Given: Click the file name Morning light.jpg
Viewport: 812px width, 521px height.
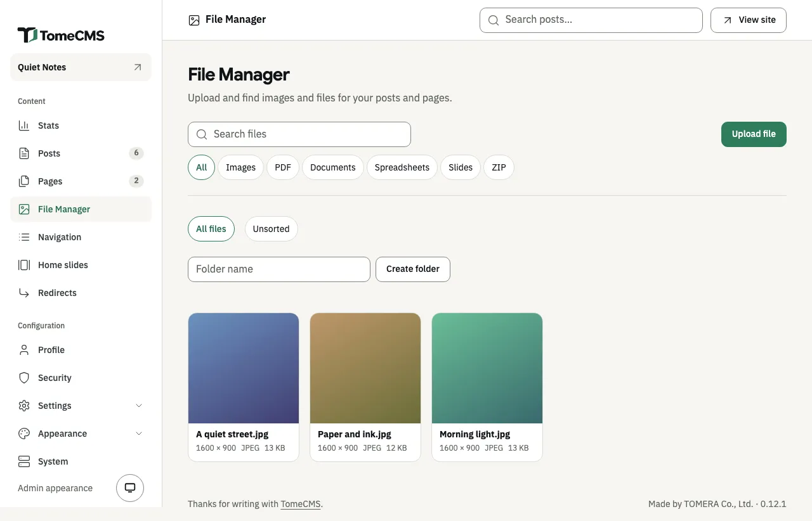Looking at the screenshot, I should 475,434.
